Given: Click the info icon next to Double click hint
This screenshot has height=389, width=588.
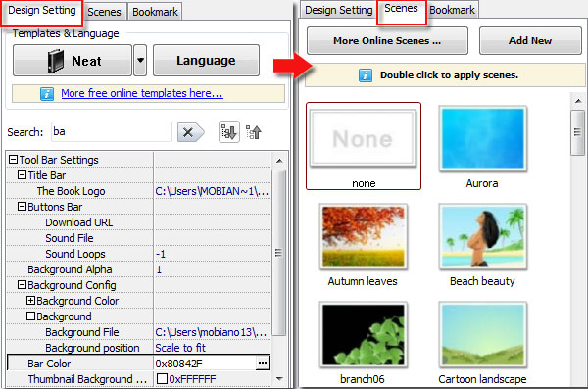Looking at the screenshot, I should coord(366,75).
